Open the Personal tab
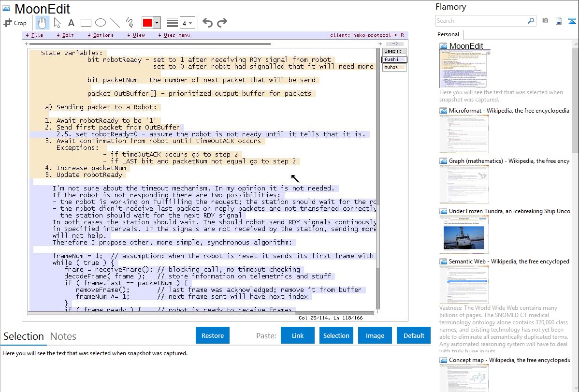This screenshot has height=392, width=579. click(448, 34)
